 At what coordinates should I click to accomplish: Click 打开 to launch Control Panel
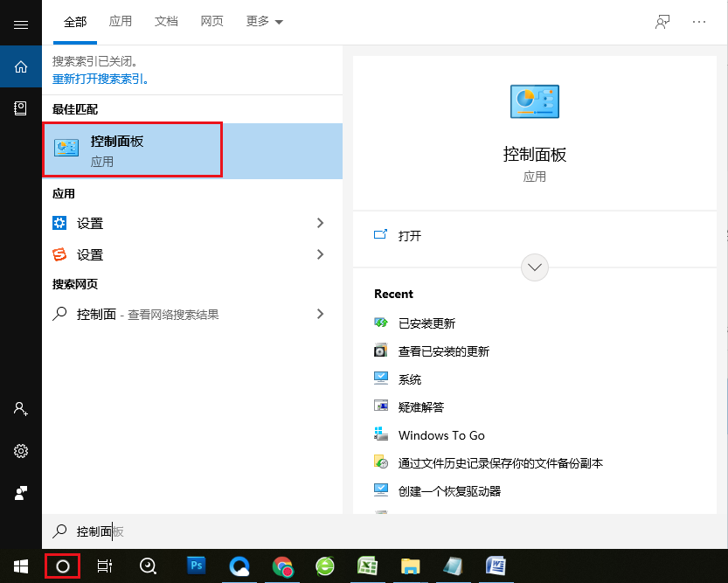pos(410,236)
